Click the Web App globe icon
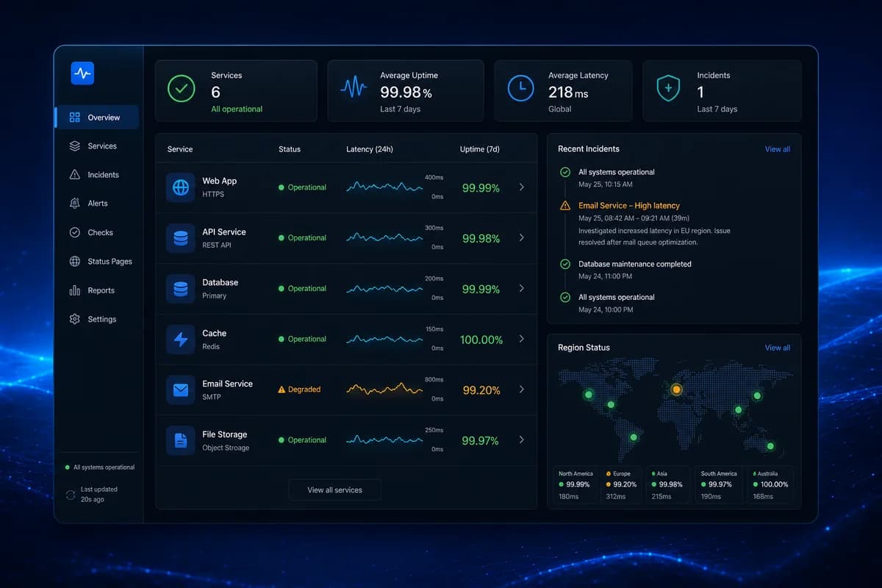Viewport: 882px width, 588px height. 181,187
